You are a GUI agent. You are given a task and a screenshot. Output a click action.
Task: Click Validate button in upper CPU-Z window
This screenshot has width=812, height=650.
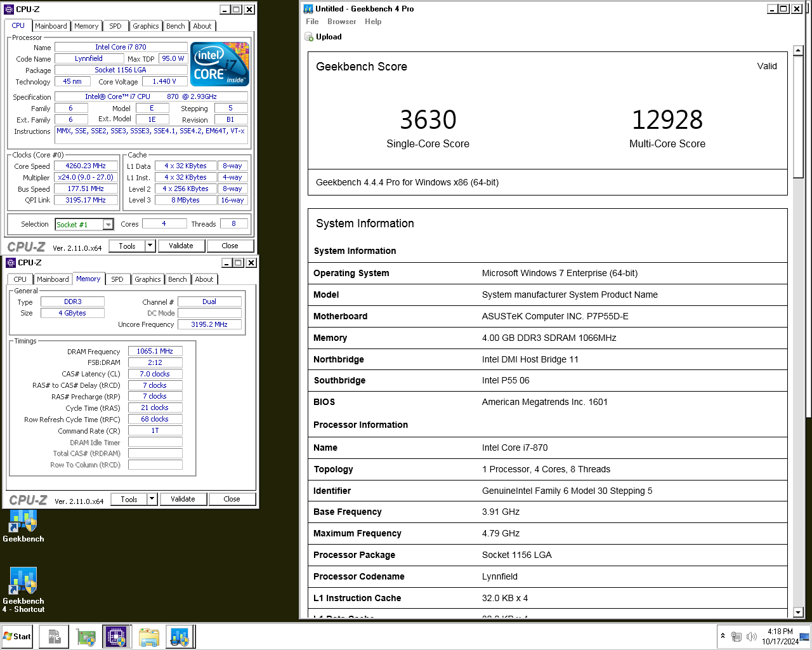coord(181,246)
